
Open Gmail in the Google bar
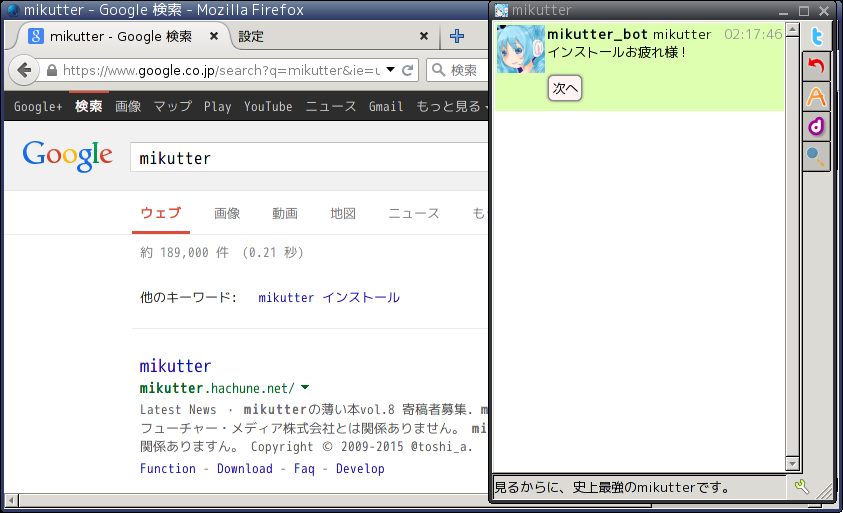[x=385, y=106]
